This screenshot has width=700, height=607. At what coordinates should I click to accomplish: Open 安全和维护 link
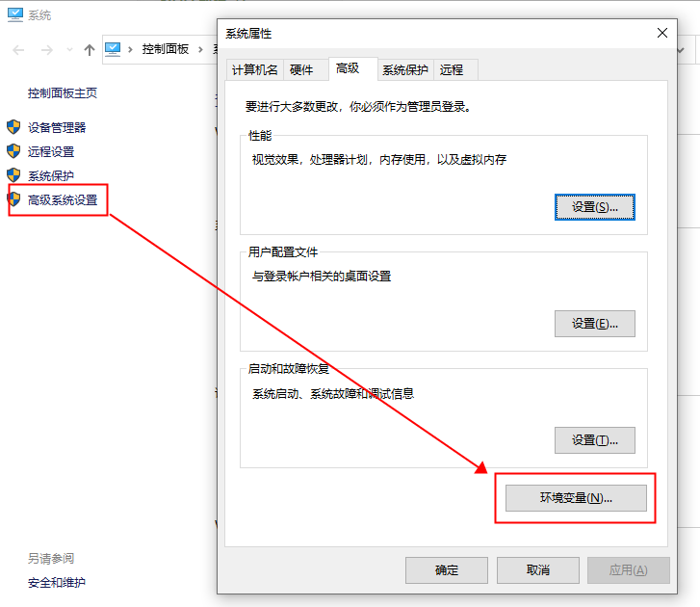pyautogui.click(x=57, y=583)
